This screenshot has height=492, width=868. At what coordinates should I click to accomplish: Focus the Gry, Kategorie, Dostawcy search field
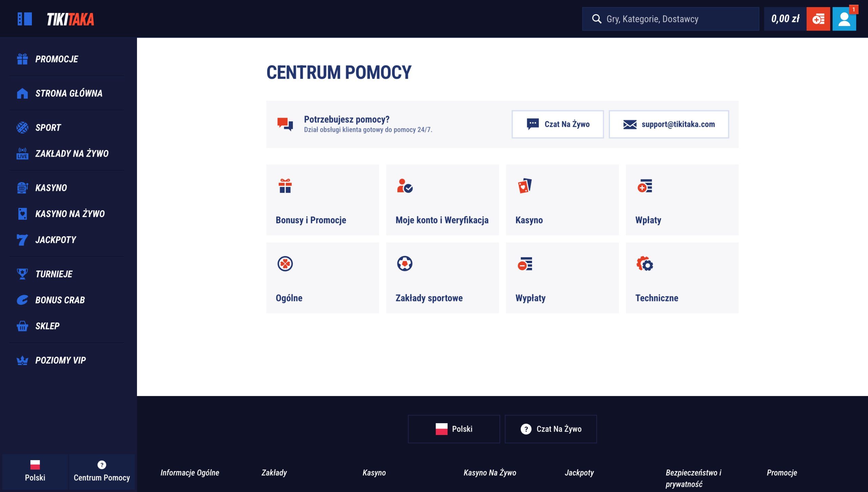670,19
